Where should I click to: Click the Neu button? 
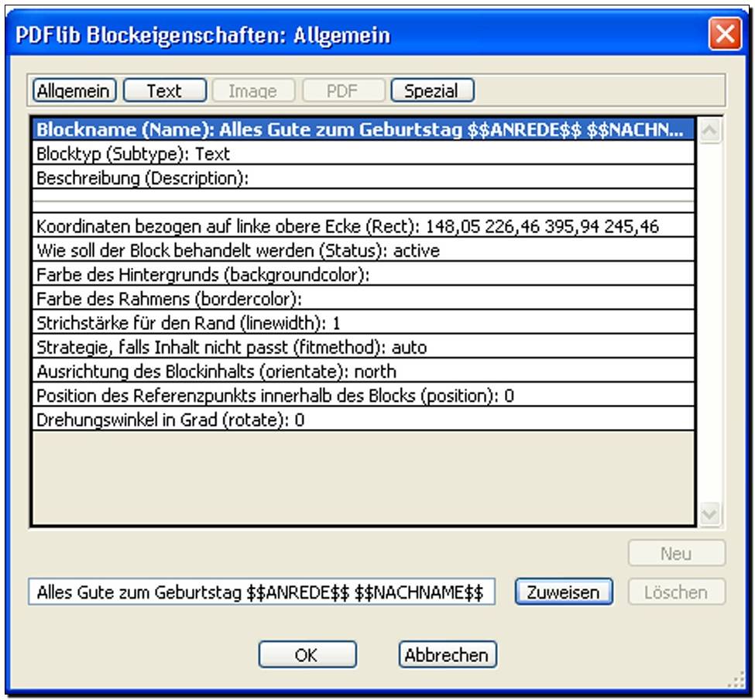[x=677, y=553]
